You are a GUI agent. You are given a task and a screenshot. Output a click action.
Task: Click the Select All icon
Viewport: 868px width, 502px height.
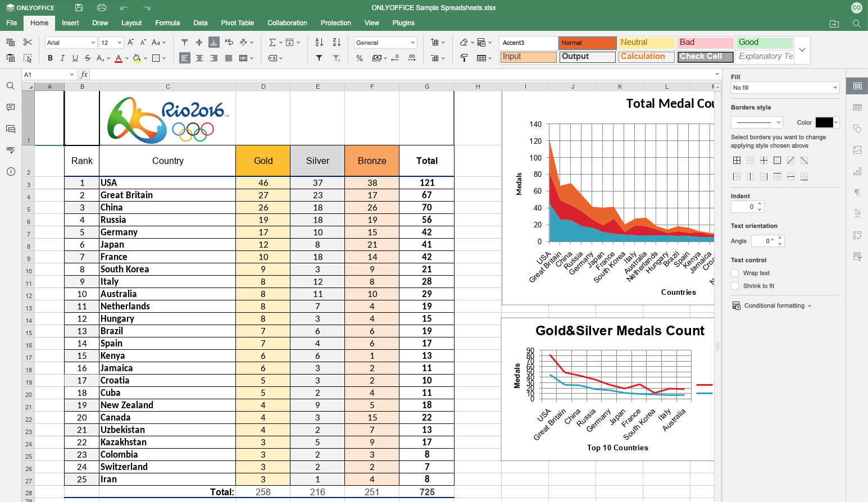point(28,58)
